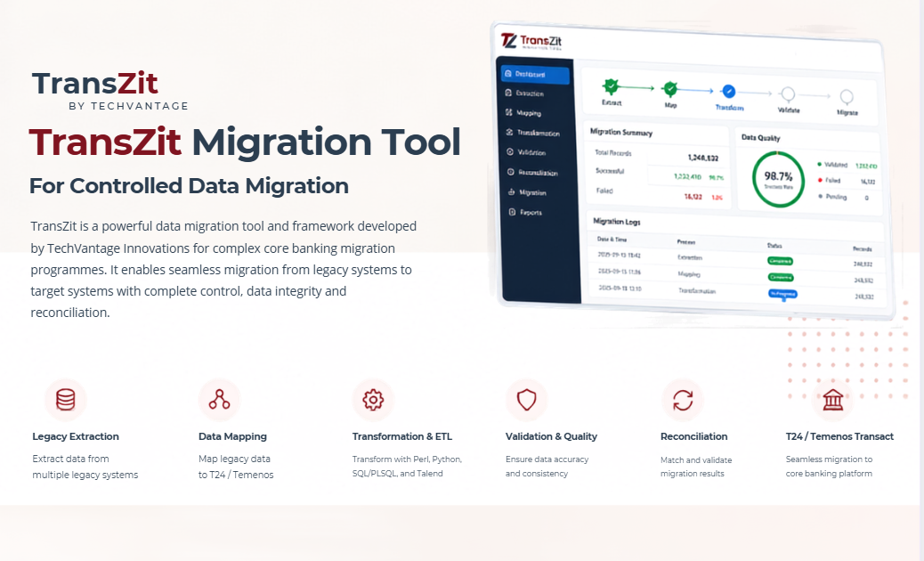Click the Extract step green check icon

pos(611,87)
